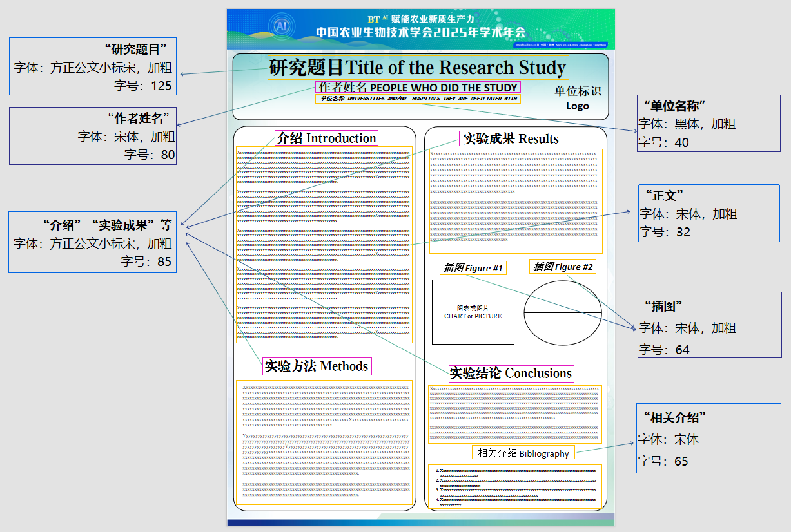Select the 研究题目 research title text box
This screenshot has height=532, width=791.
click(x=418, y=68)
